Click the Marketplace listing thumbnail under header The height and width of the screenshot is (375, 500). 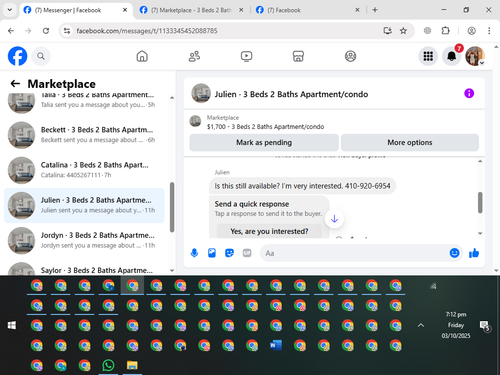pos(195,121)
